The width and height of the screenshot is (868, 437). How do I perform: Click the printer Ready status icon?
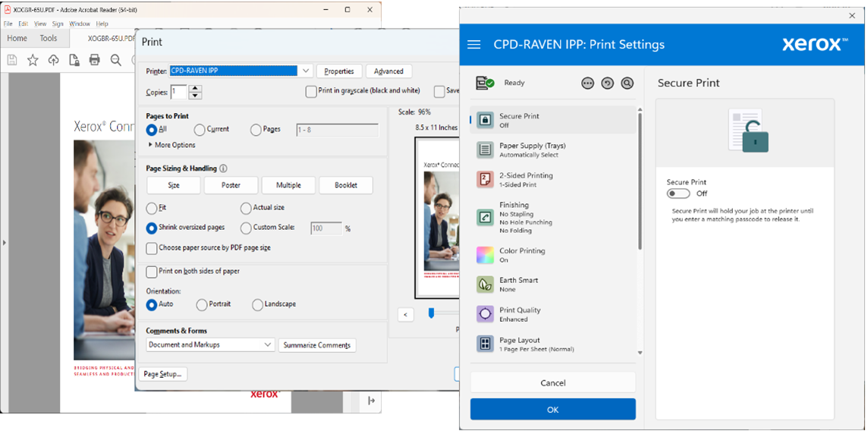coord(485,83)
